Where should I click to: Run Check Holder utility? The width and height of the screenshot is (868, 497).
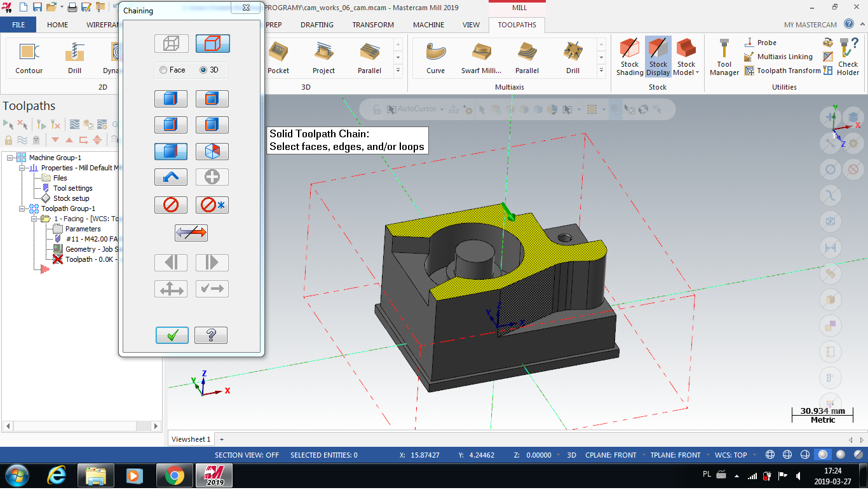(x=848, y=57)
